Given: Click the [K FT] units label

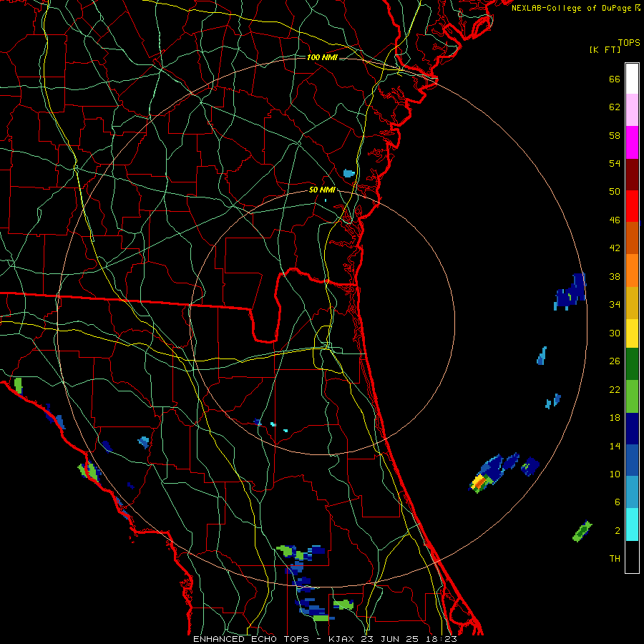Looking at the screenshot, I should click(x=605, y=50).
